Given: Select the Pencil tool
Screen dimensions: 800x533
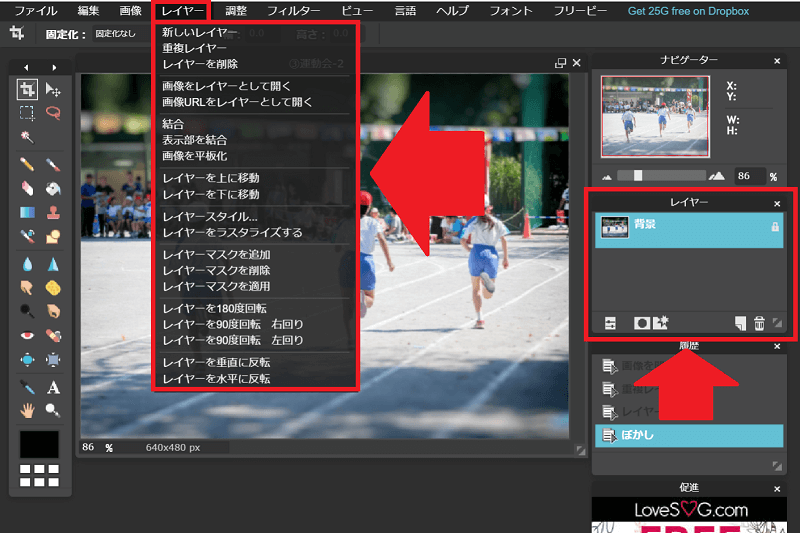Looking at the screenshot, I should pos(27,164).
